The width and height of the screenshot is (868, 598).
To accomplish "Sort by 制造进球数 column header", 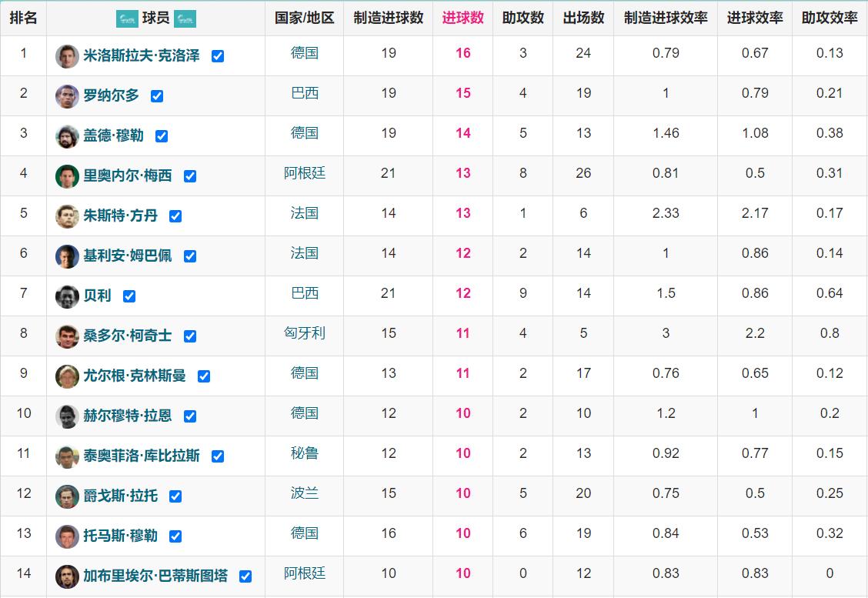I will tap(388, 18).
